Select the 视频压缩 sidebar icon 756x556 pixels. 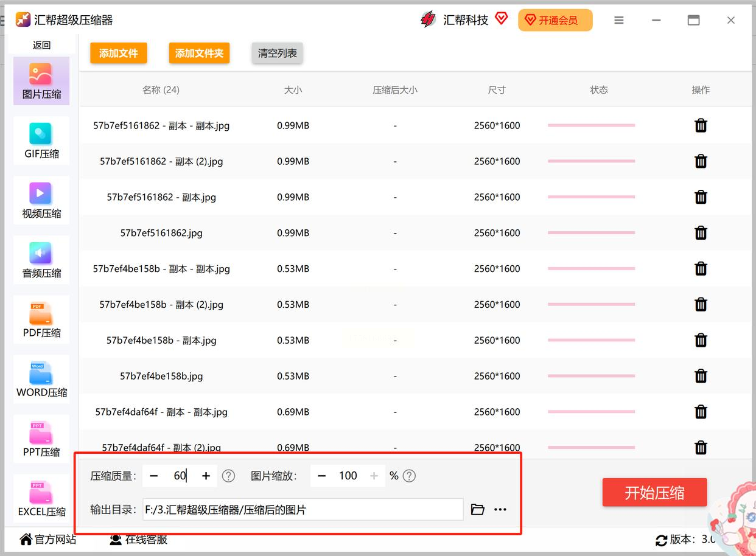41,200
